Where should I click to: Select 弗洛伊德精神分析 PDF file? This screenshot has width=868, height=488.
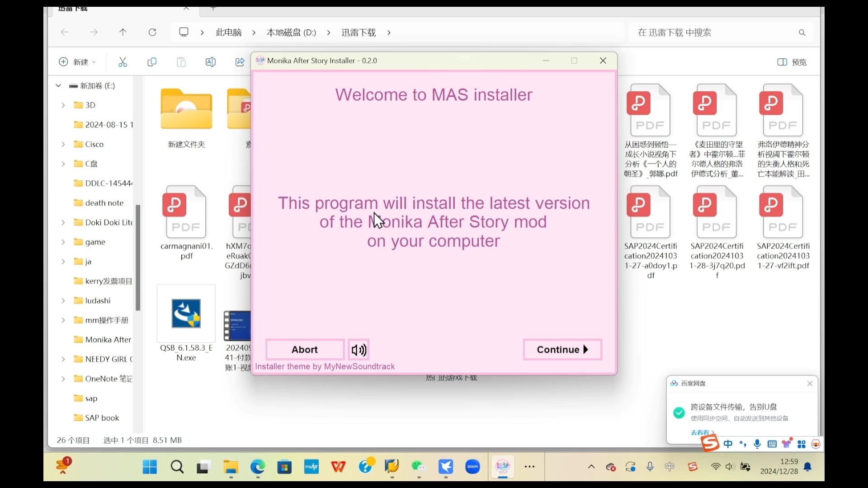(783, 131)
